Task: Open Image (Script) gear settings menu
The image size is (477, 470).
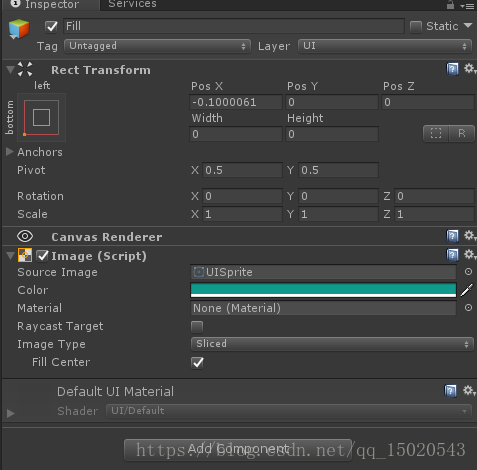Action: coord(470,255)
